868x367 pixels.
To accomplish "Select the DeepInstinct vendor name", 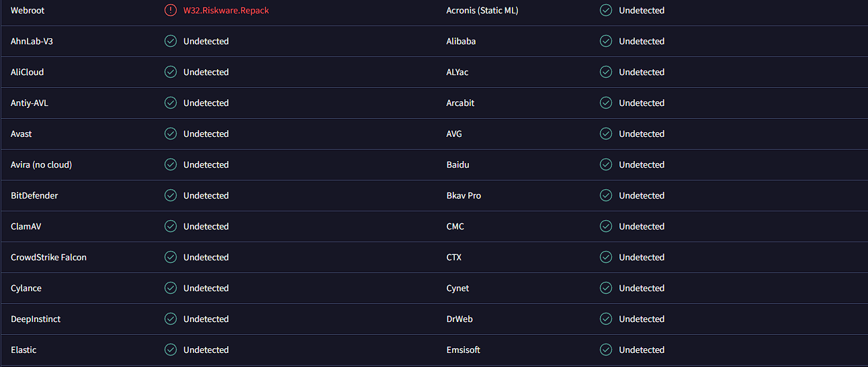I will pyautogui.click(x=36, y=319).
